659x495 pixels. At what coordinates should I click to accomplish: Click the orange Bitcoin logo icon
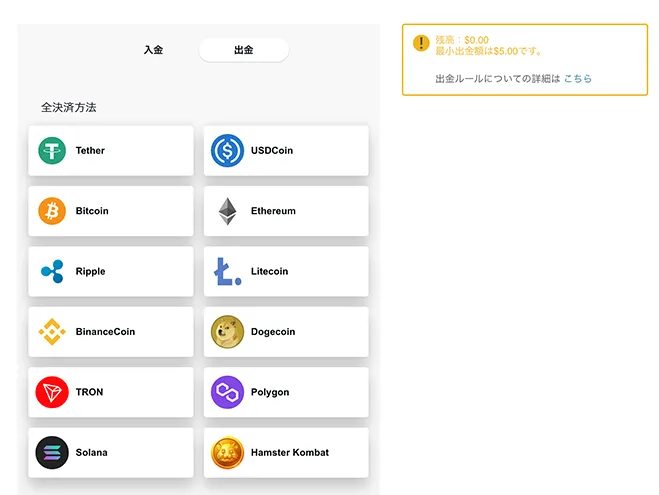click(52, 211)
